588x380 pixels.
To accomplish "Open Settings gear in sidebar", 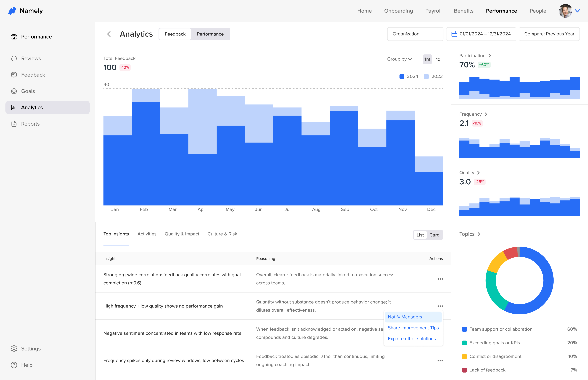I will pyautogui.click(x=14, y=349).
